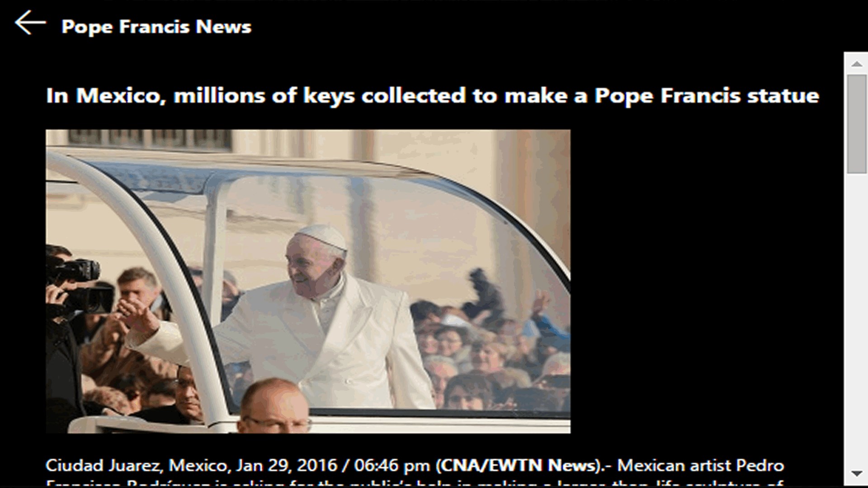Click empty scrollbar track below the thumb
Viewport: 868px width, 488px height.
856,316
